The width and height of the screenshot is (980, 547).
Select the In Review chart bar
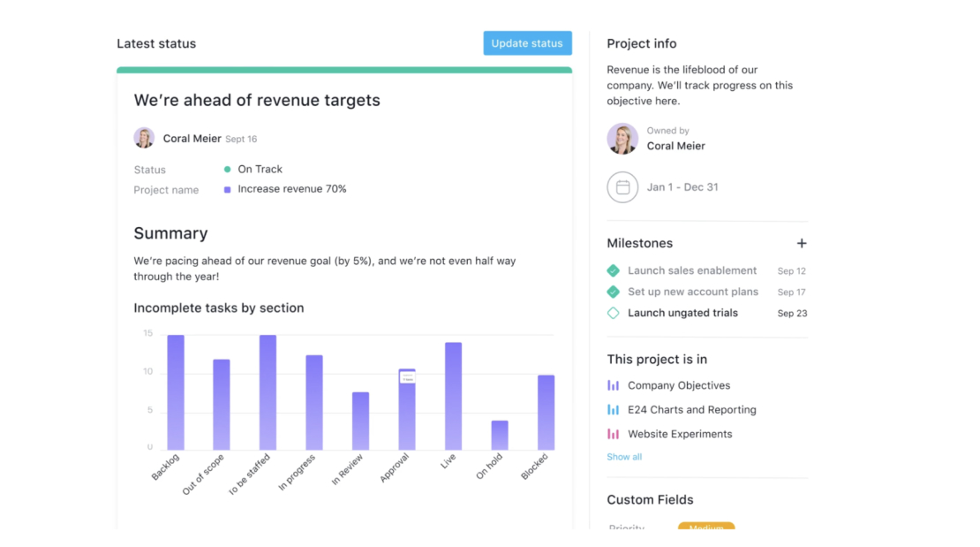tap(360, 422)
